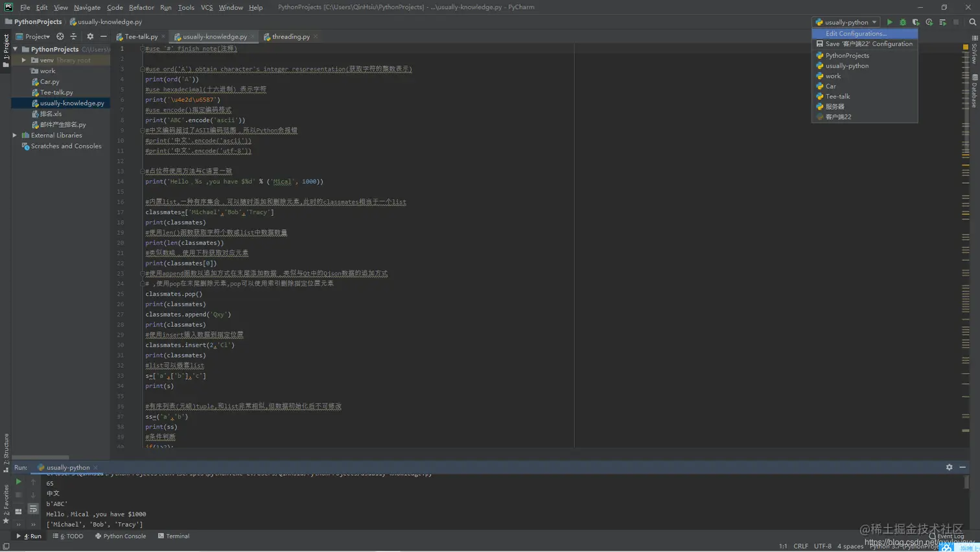The image size is (980, 552).
Task: Toggle the 6: TODO bottom tool window
Action: coord(68,536)
